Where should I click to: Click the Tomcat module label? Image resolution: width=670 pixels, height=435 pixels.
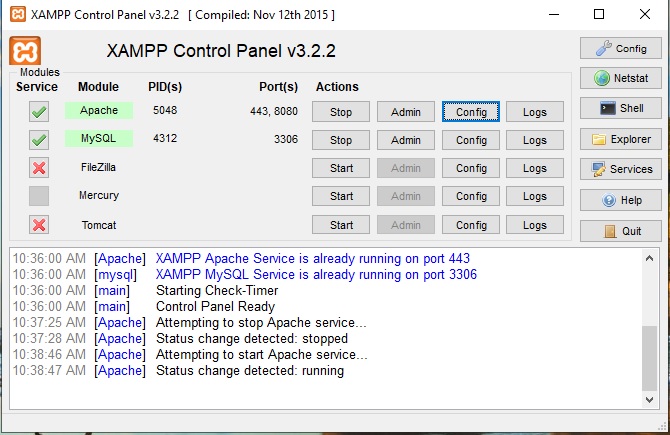pos(99,225)
